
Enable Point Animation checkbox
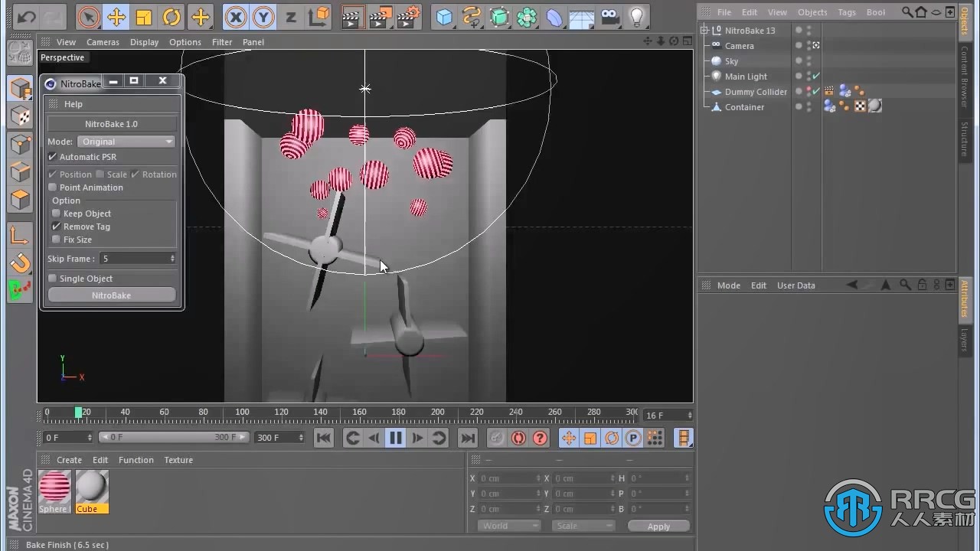(x=53, y=187)
